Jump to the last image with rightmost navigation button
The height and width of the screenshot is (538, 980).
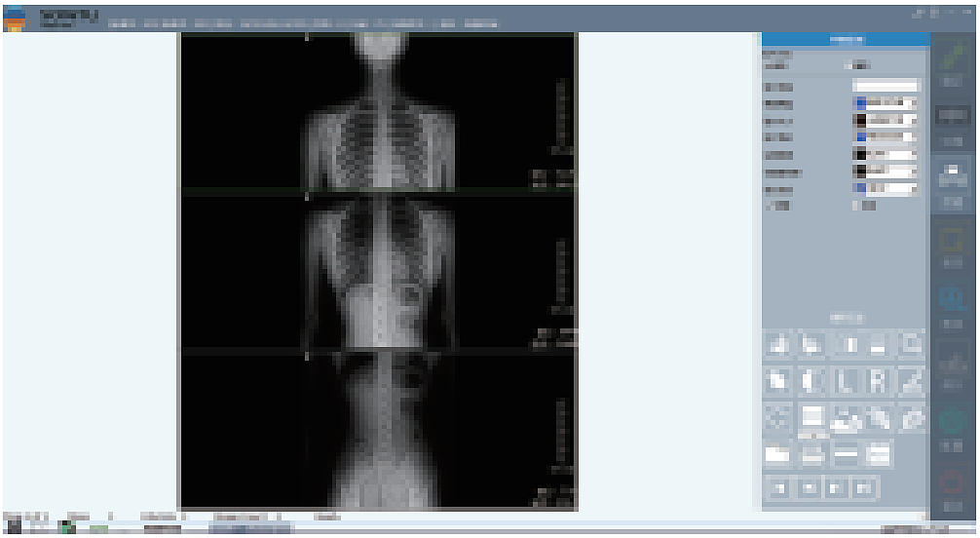864,487
